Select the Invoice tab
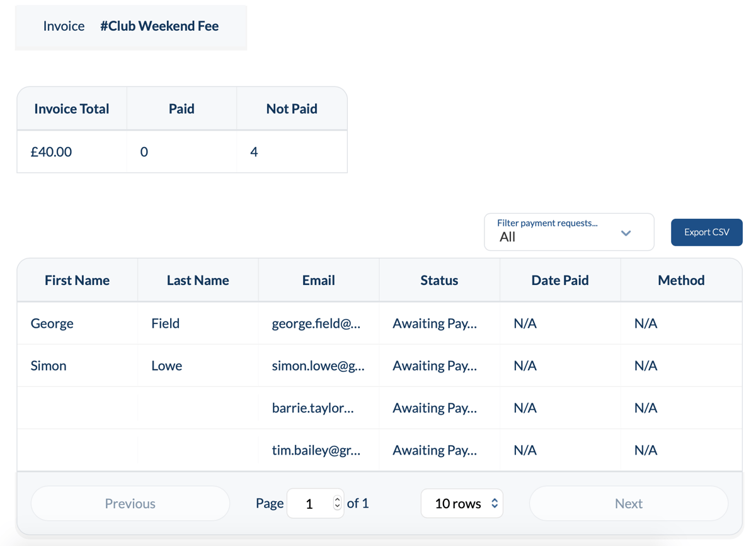The image size is (756, 546). [x=63, y=26]
